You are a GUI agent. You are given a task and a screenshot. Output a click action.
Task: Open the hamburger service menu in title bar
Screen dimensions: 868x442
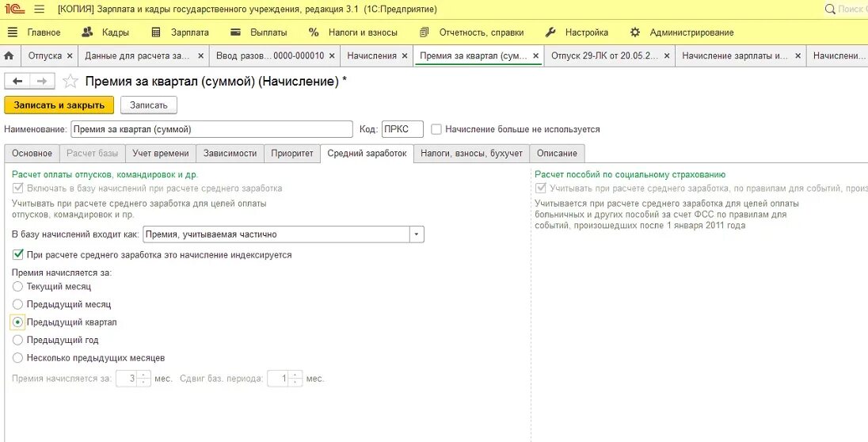pyautogui.click(x=40, y=10)
